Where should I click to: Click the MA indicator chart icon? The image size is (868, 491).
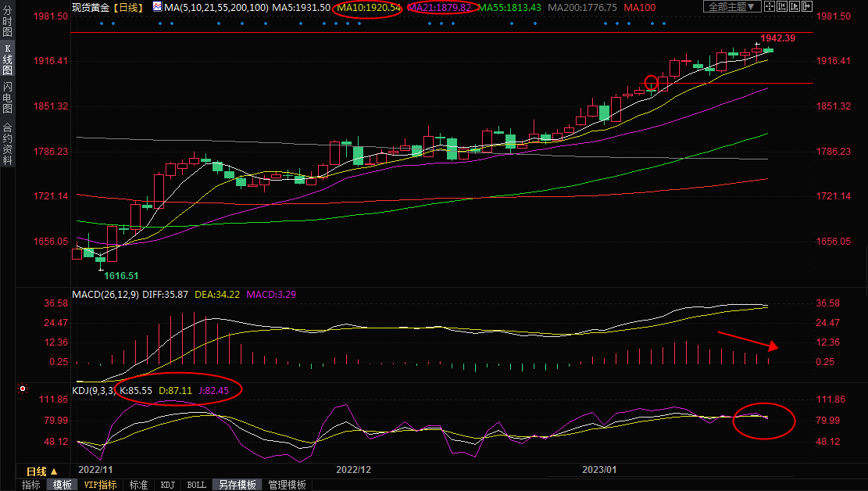point(157,7)
